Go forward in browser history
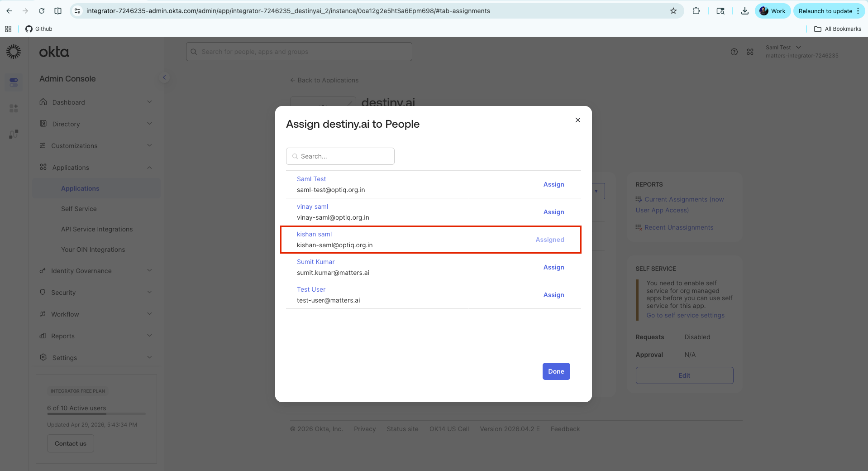The width and height of the screenshot is (868, 471). pos(25,11)
